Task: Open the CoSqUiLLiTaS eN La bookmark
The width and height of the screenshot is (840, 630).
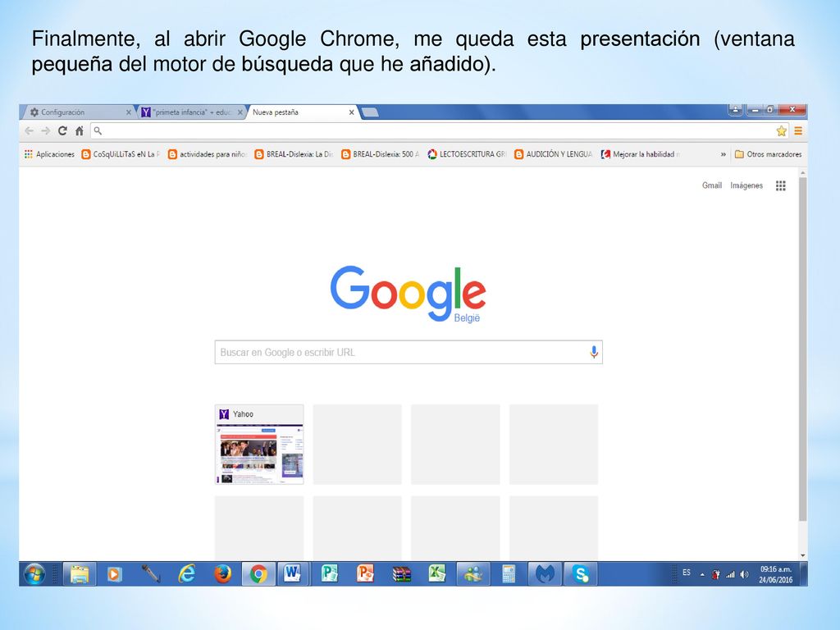Action: 121,154
